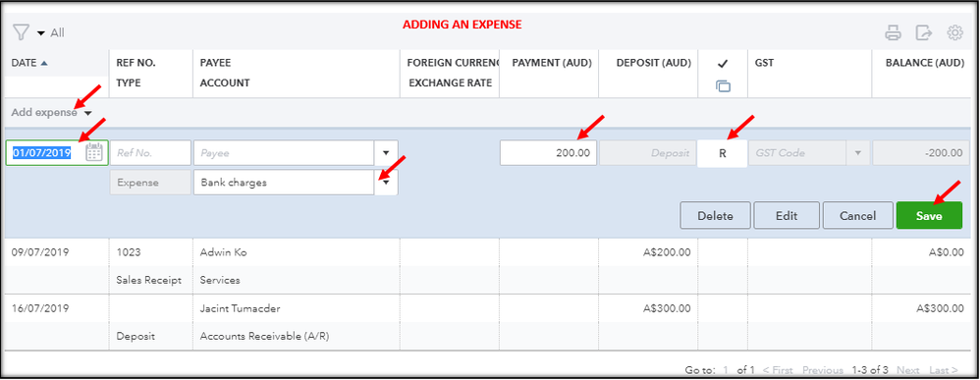Screen dimensions: 980x380
Task: Click the payment amount field 200.00
Action: (548, 153)
